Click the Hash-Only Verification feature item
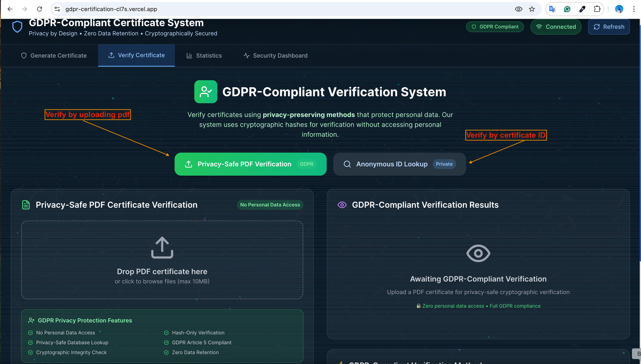 click(x=194, y=333)
